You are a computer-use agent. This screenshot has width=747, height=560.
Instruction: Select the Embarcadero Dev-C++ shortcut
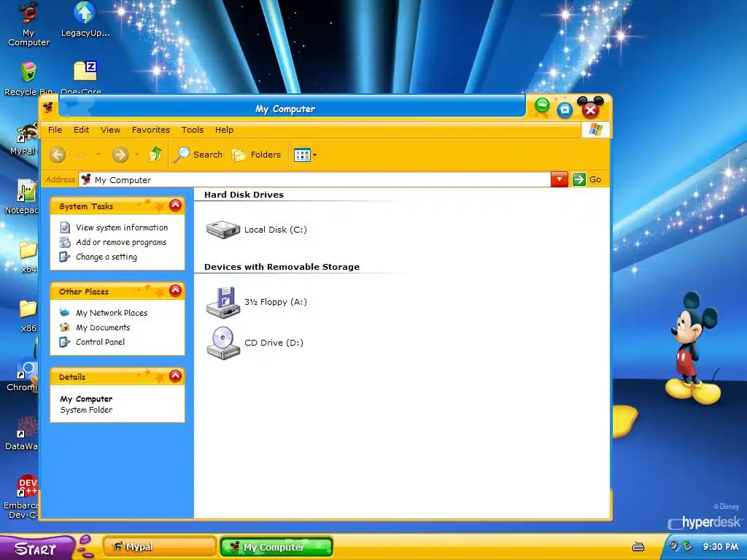(x=21, y=496)
